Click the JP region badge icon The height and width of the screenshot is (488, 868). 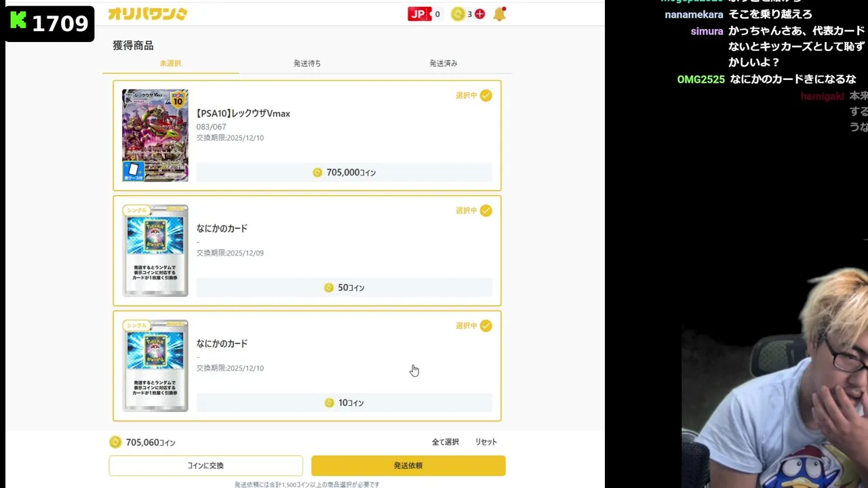click(420, 14)
